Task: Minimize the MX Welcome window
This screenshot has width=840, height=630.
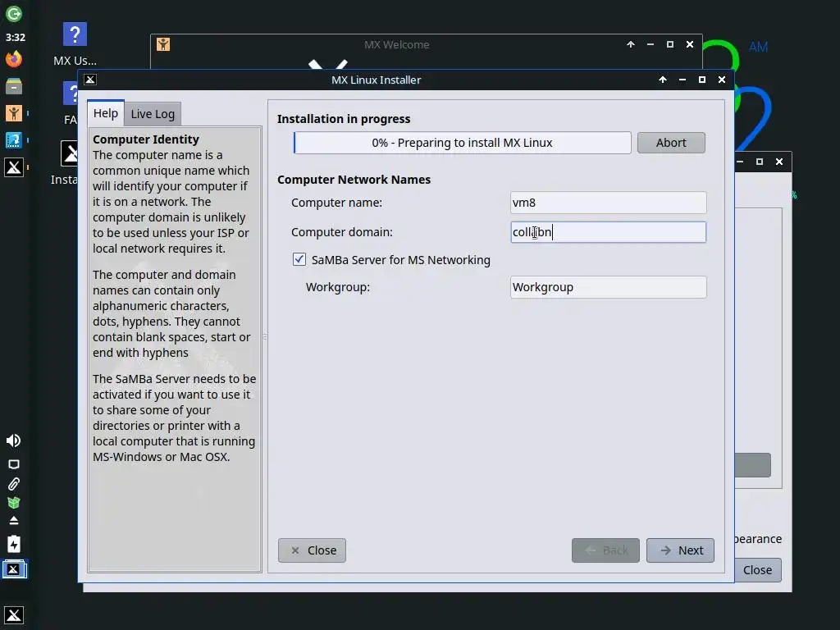Action: [651, 44]
